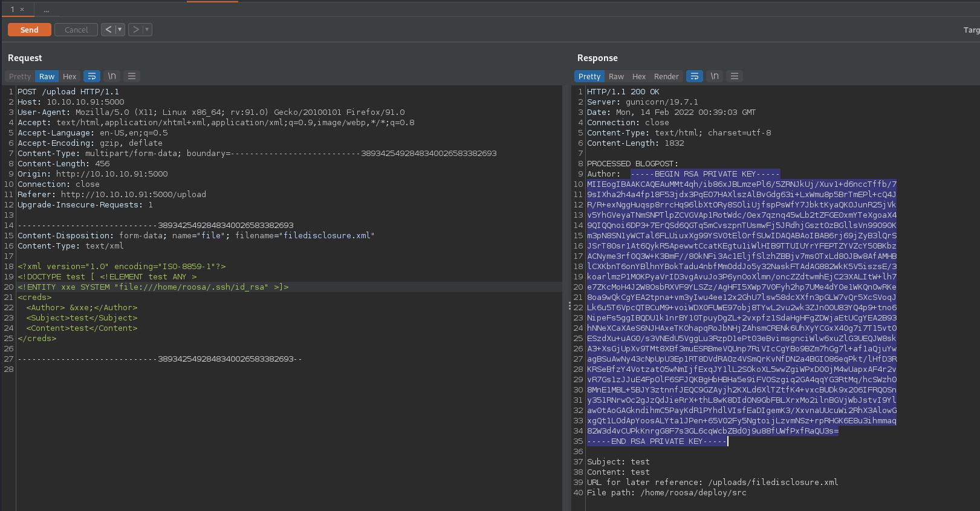
Task: Click the Content-Disposition form-data line
Action: pos(196,236)
